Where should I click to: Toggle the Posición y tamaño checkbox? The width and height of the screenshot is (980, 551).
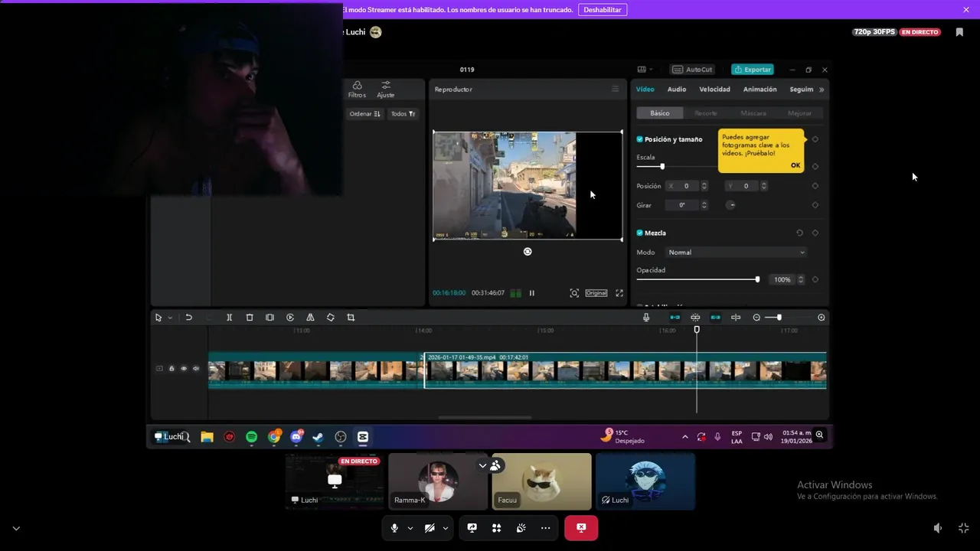(x=640, y=139)
